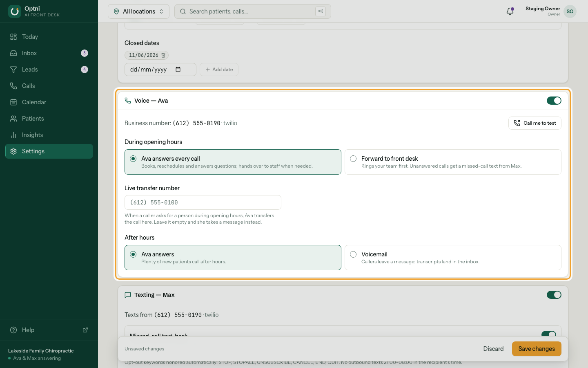Viewport: 588px width, 368px height.
Task: Expand the All locations dropdown
Action: (x=138, y=11)
